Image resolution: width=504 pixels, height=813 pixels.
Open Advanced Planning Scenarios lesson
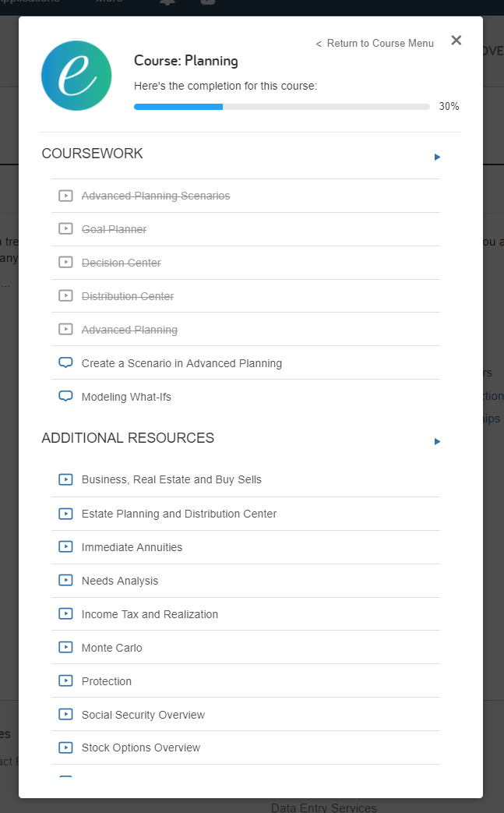[x=156, y=196]
